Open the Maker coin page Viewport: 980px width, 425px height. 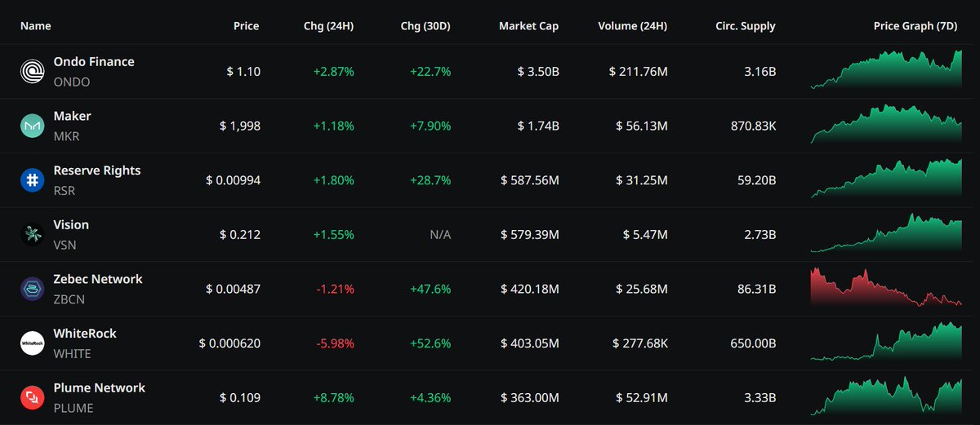tap(72, 116)
